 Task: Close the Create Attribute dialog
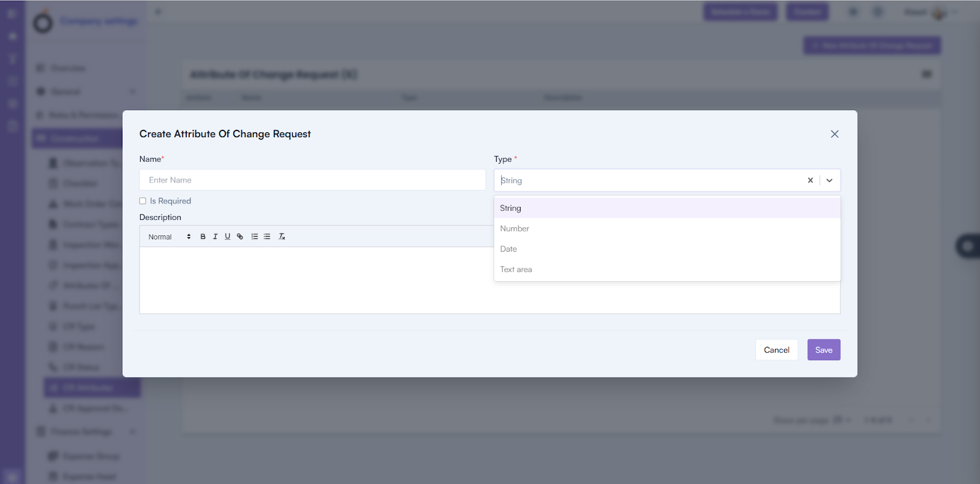[x=834, y=134]
